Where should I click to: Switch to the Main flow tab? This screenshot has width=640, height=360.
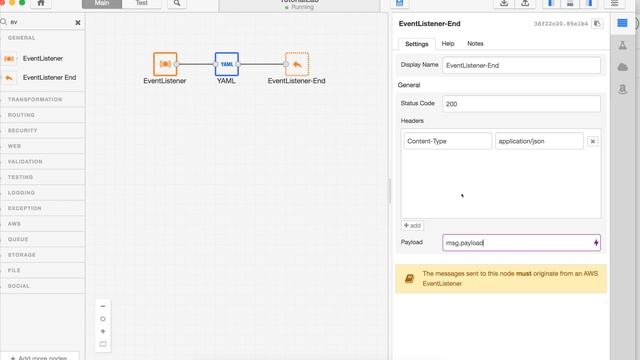[102, 3]
